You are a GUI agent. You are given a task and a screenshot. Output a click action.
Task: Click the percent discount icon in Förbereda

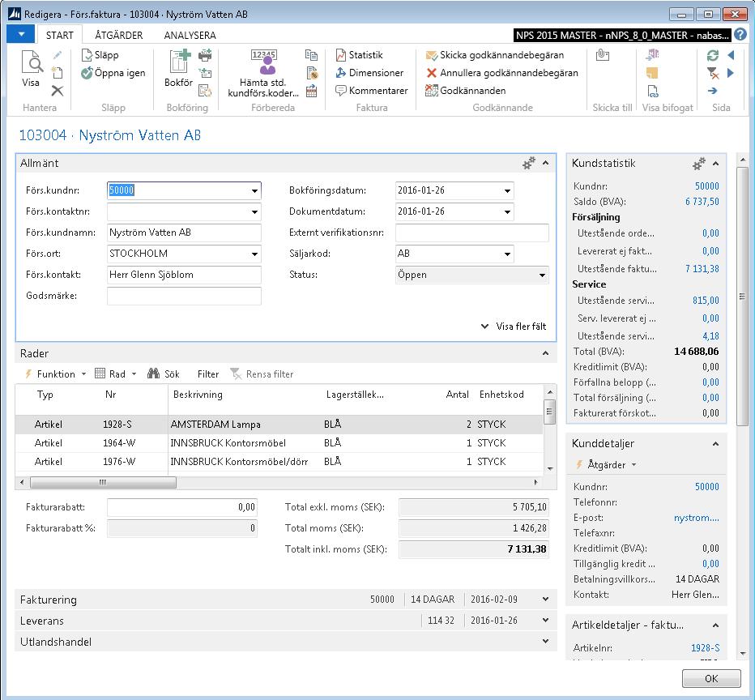click(x=312, y=73)
